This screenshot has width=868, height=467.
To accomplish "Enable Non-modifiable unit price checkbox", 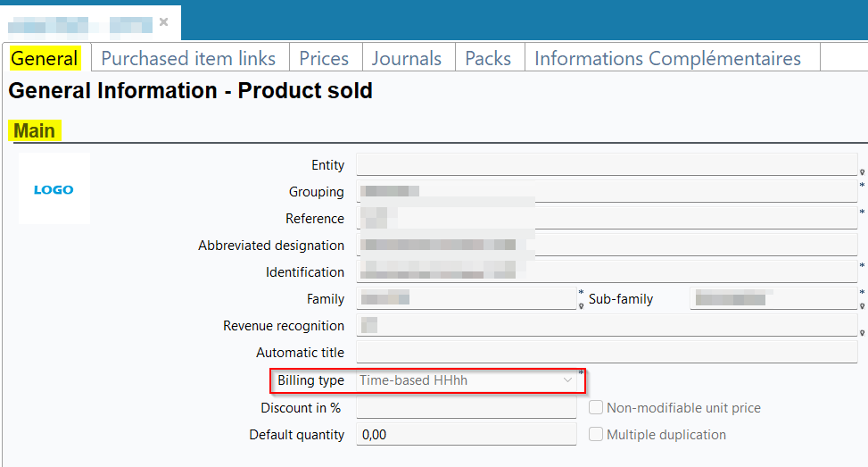I will pos(597,408).
